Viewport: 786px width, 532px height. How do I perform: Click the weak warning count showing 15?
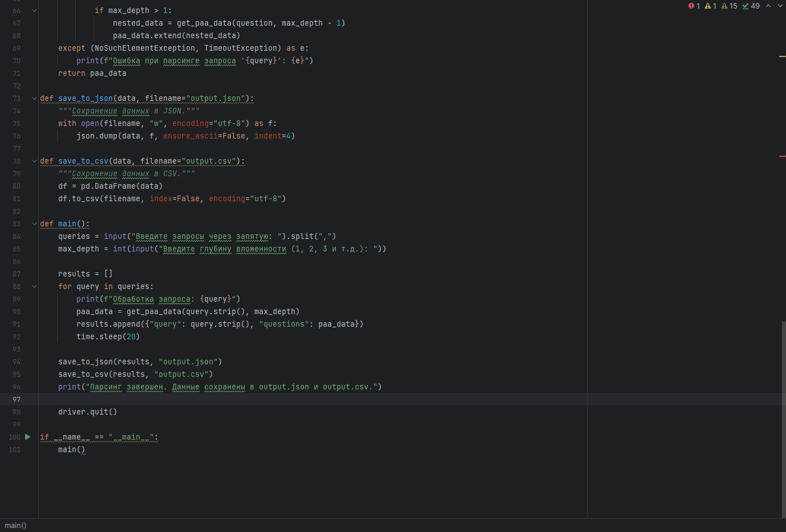pyautogui.click(x=730, y=6)
